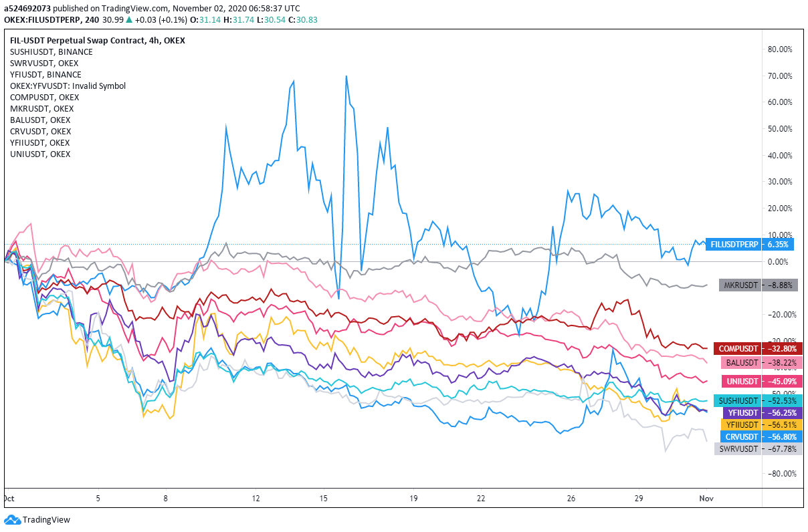Click the -56.51% value tag

pos(781,424)
